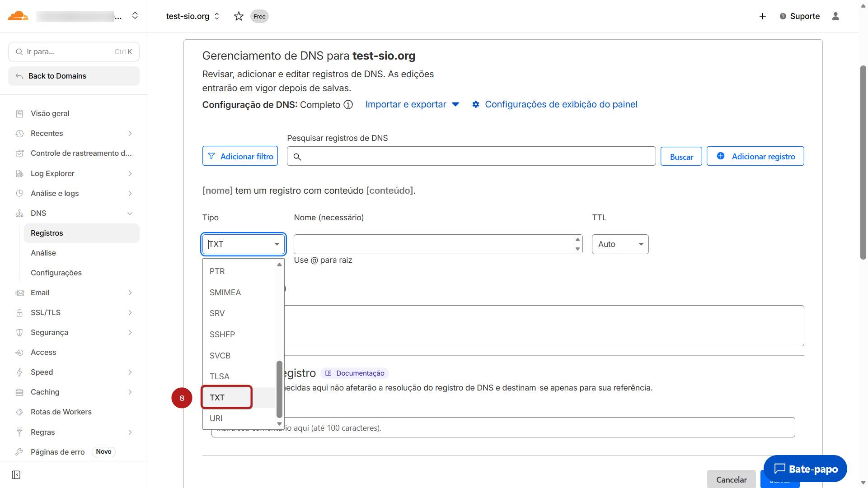The width and height of the screenshot is (868, 488).
Task: Open the user account icon
Action: 835,16
